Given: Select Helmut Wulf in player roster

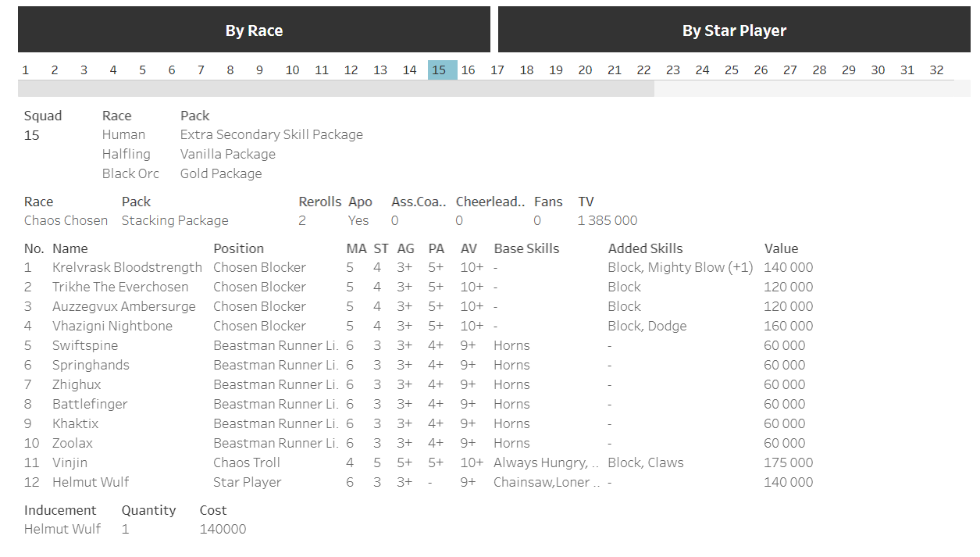Looking at the screenshot, I should click(x=91, y=482).
